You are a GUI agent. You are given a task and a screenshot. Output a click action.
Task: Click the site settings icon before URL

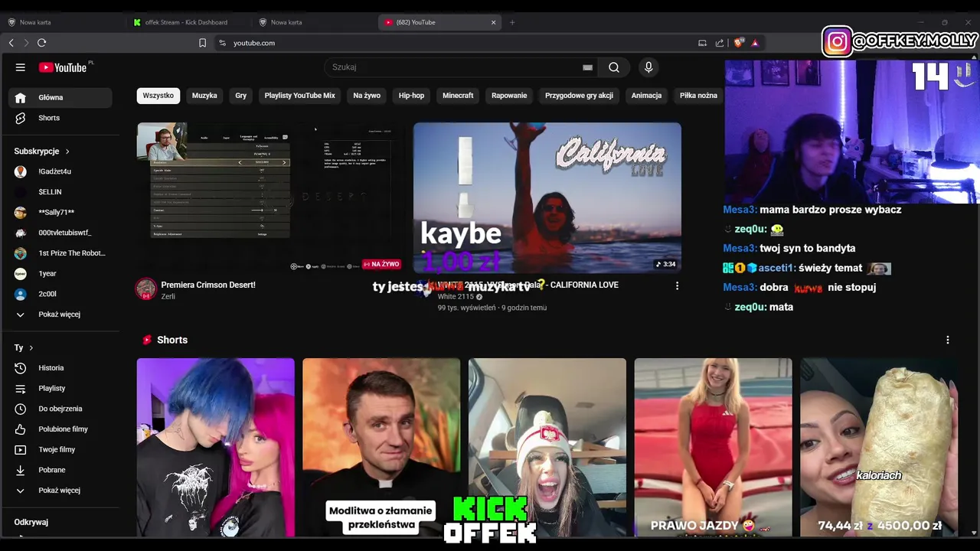pos(222,43)
